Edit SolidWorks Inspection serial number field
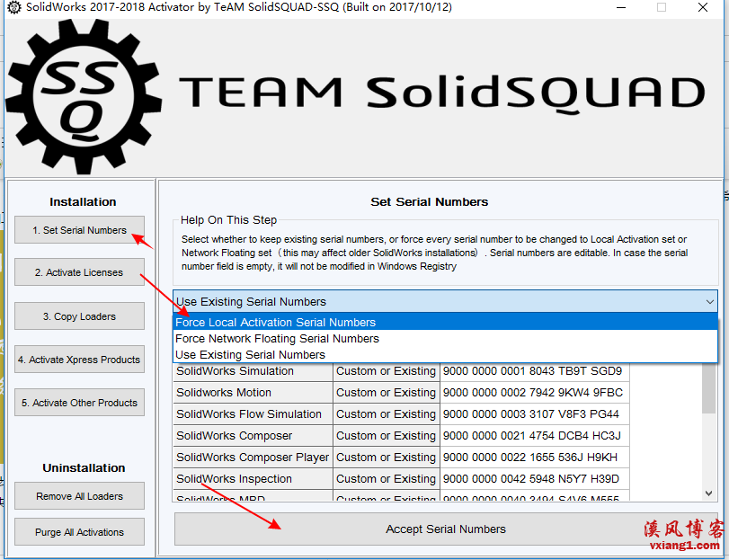729x560 pixels. (535, 479)
